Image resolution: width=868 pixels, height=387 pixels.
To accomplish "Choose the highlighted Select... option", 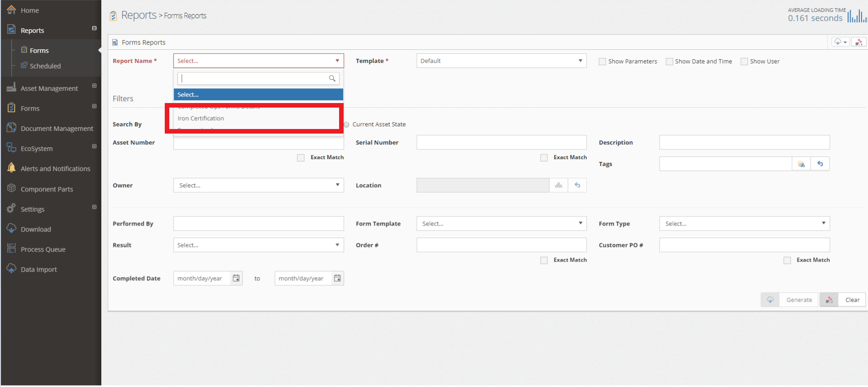I will pos(258,94).
